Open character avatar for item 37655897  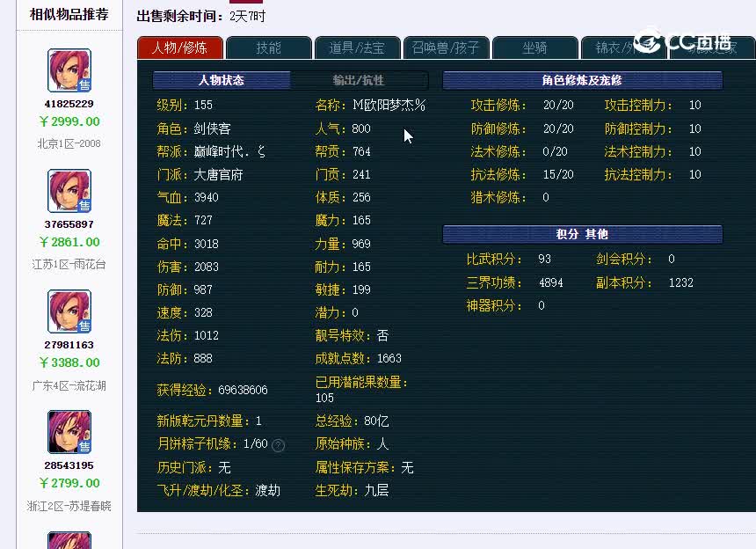coord(69,191)
